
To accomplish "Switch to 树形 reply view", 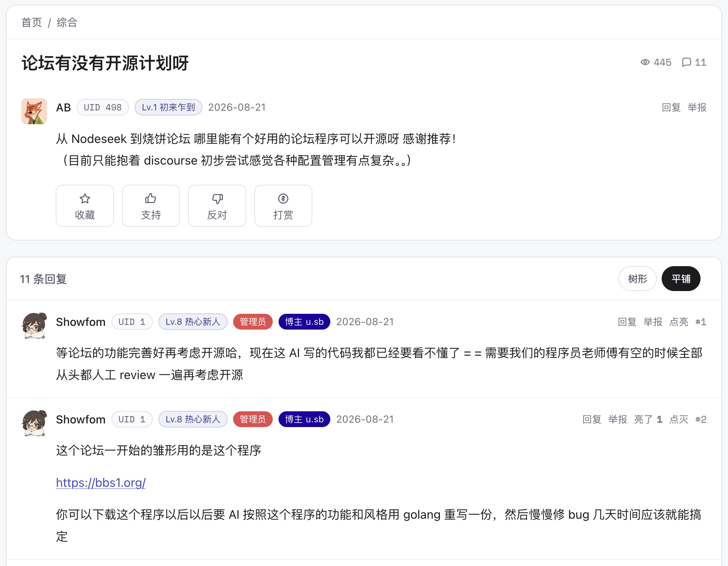I will tap(637, 279).
